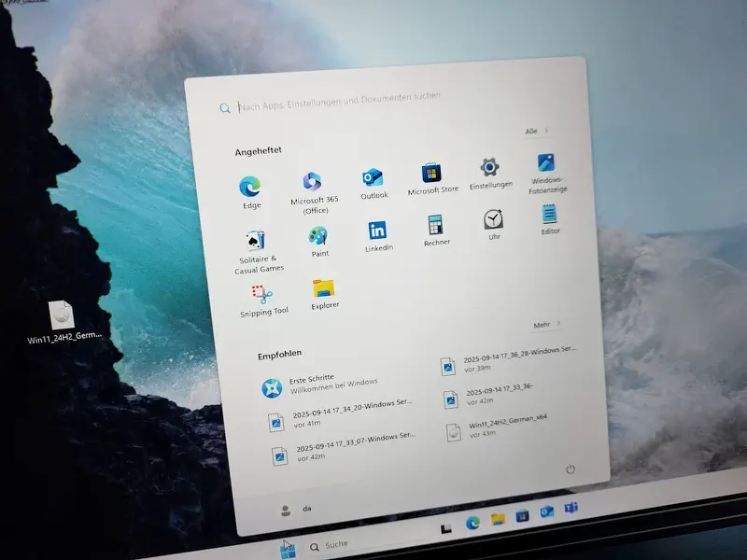Image resolution: width=747 pixels, height=560 pixels.
Task: Launch Microsoft 365 (Office) from pinned apps
Action: (x=314, y=193)
